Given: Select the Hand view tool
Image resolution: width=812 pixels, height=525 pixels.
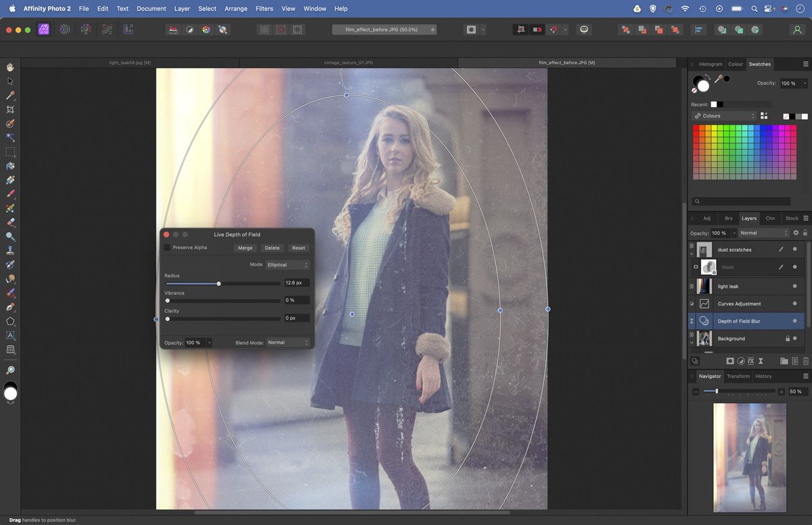Looking at the screenshot, I should pyautogui.click(x=10, y=67).
